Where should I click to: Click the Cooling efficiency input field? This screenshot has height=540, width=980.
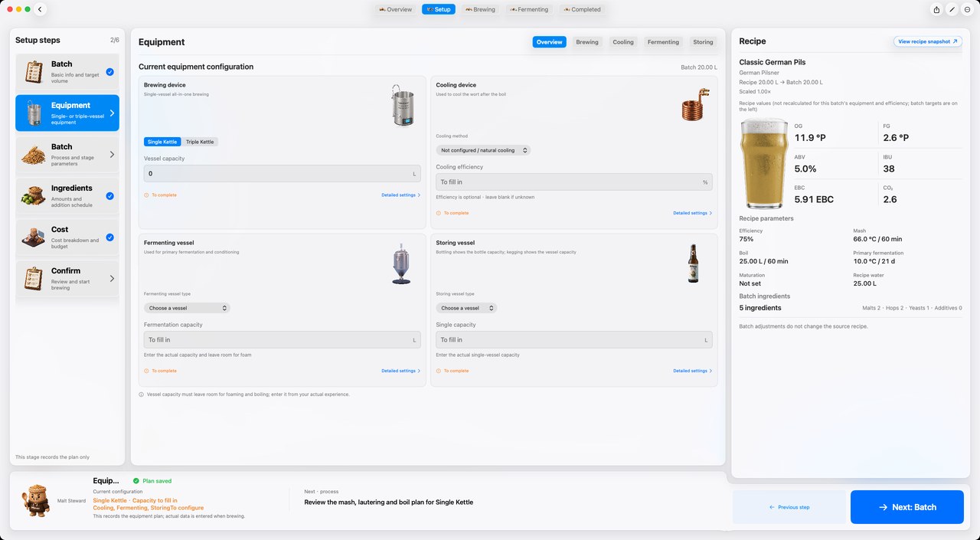click(574, 182)
